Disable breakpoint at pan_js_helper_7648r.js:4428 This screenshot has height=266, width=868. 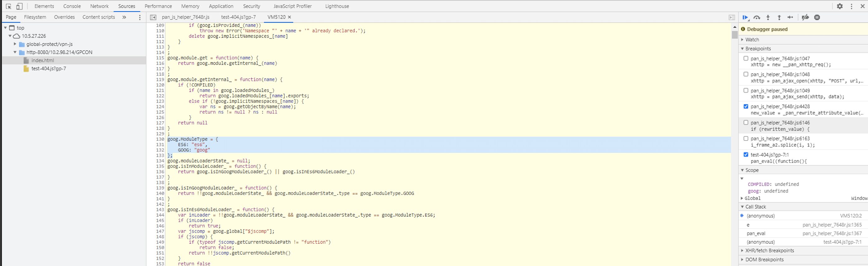click(x=746, y=107)
